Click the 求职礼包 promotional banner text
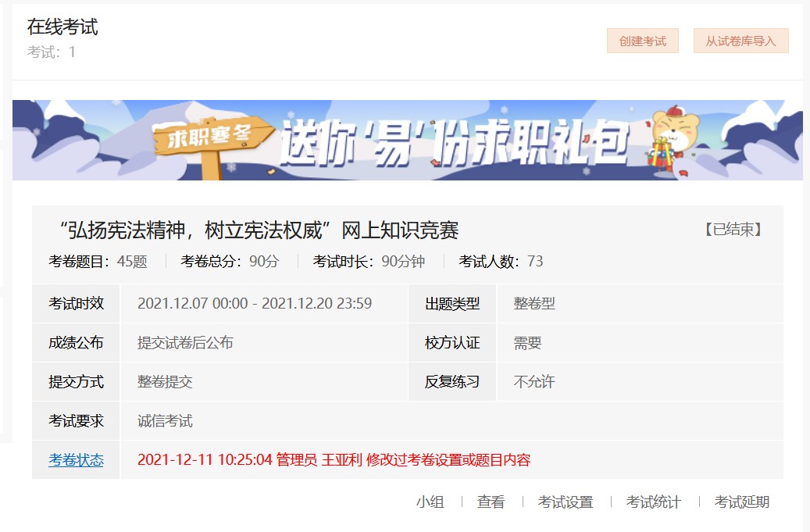 (x=455, y=142)
